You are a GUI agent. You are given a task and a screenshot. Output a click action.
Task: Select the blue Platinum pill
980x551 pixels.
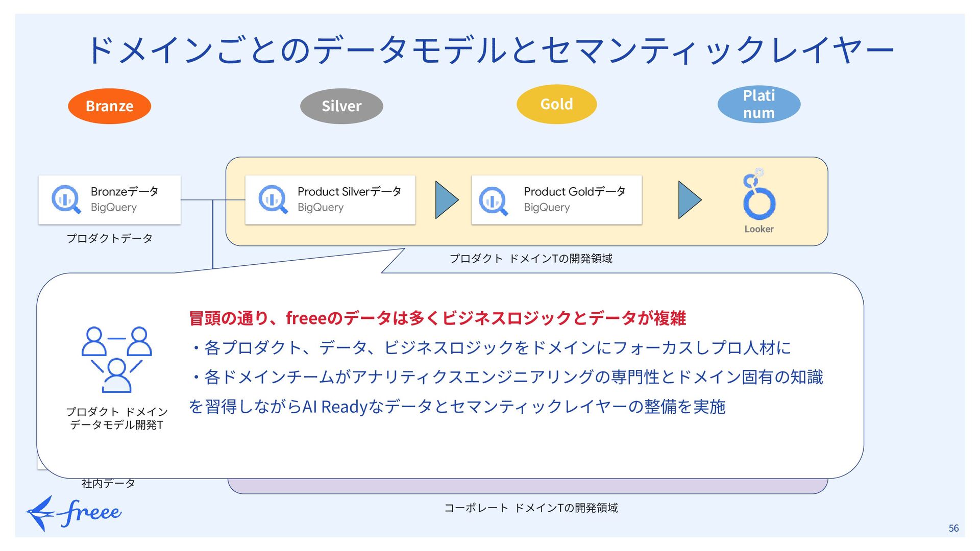click(759, 104)
